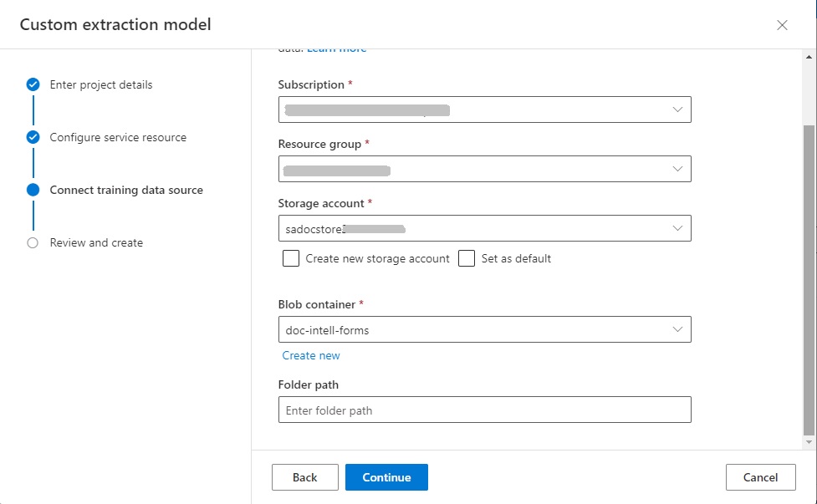Viewport: 817px width, 504px height.
Task: Click the Configure service resource checkmark icon
Action: [x=33, y=137]
